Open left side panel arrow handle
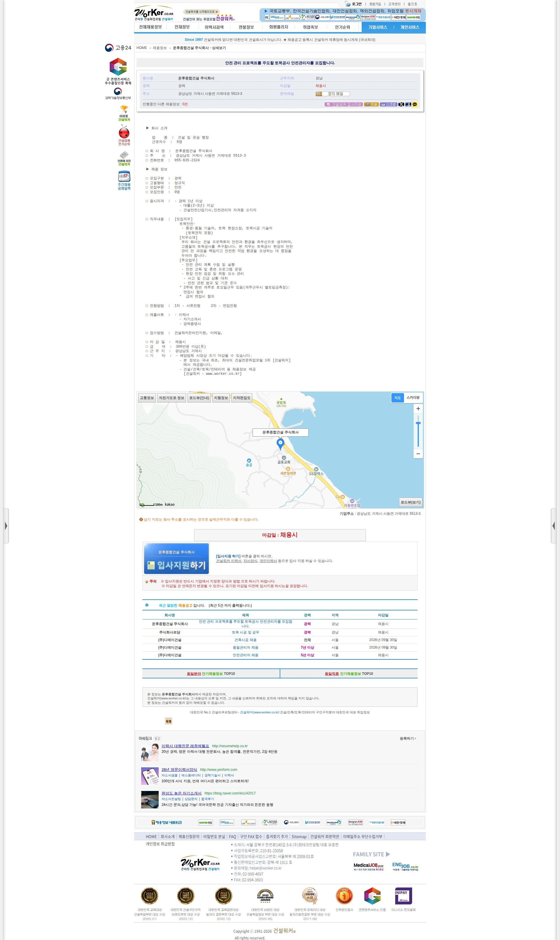This screenshot has height=940, width=560. (6, 526)
